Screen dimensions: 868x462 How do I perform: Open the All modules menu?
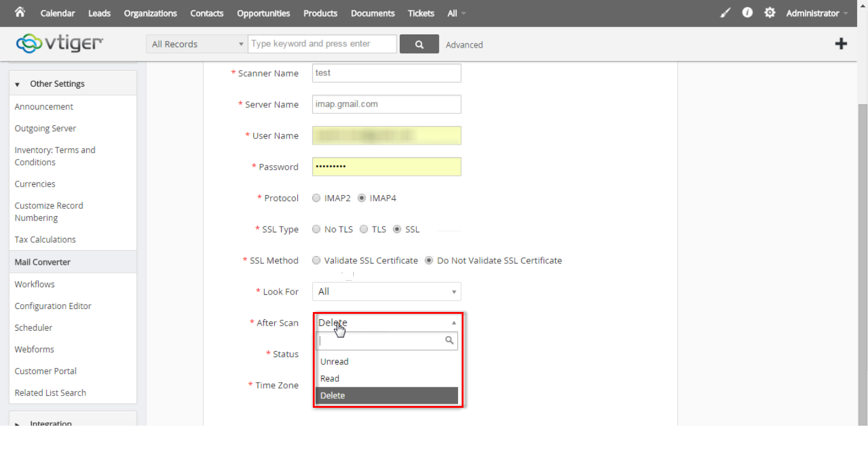[x=456, y=13]
